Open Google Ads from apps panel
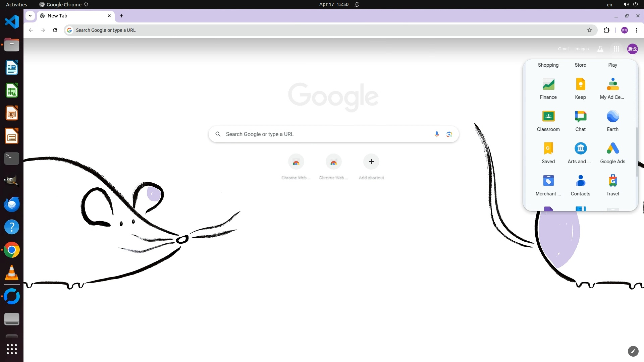This screenshot has height=362, width=644. pyautogui.click(x=612, y=153)
